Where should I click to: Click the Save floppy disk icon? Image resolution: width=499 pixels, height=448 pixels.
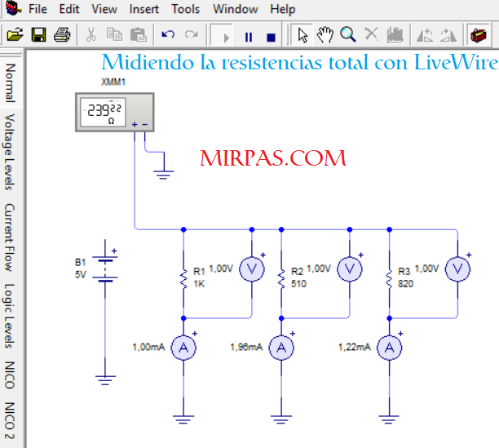pyautogui.click(x=38, y=34)
